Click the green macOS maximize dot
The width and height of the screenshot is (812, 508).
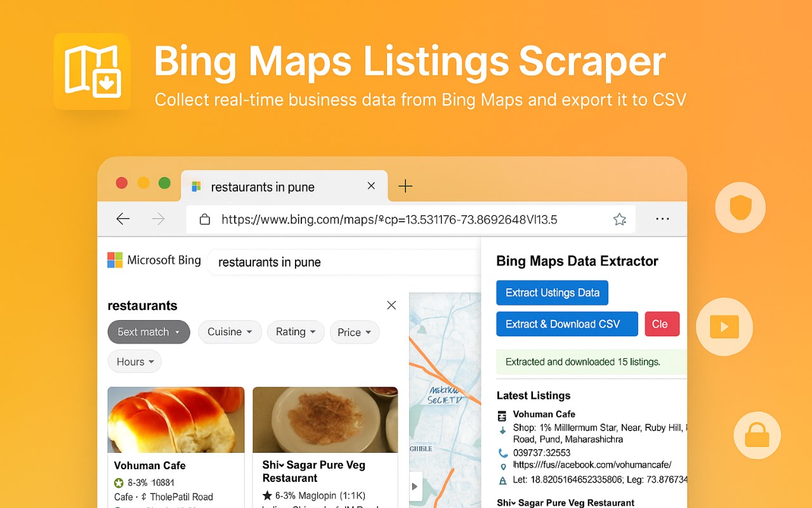coord(164,183)
